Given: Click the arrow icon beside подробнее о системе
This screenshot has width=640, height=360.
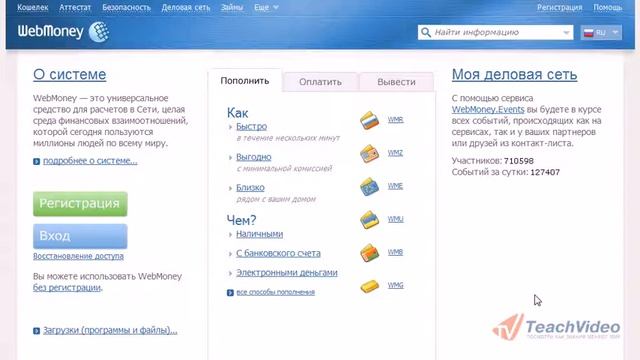Looking at the screenshot, I should click(36, 162).
